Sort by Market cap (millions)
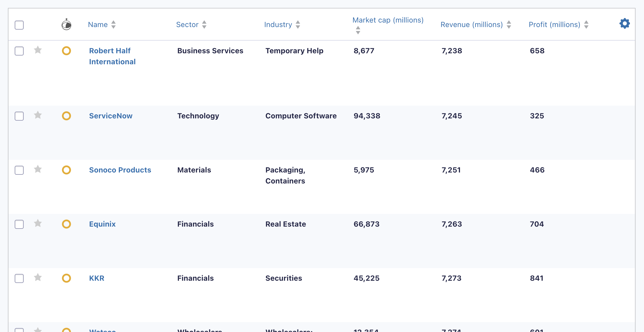Screen dimensions: 644x332 coord(388,20)
